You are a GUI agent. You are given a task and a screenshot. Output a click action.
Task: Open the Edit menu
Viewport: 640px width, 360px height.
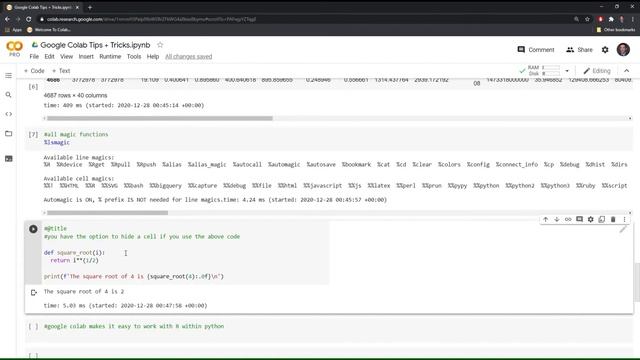[x=49, y=57]
